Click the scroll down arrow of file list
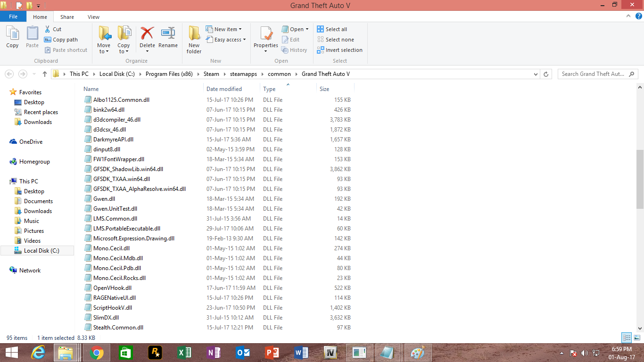 [640, 328]
